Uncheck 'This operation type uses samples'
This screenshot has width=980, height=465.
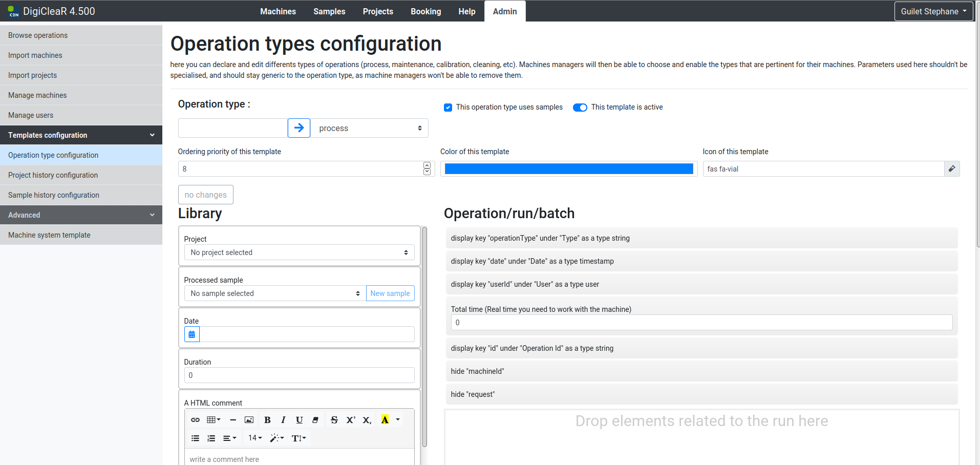point(448,108)
